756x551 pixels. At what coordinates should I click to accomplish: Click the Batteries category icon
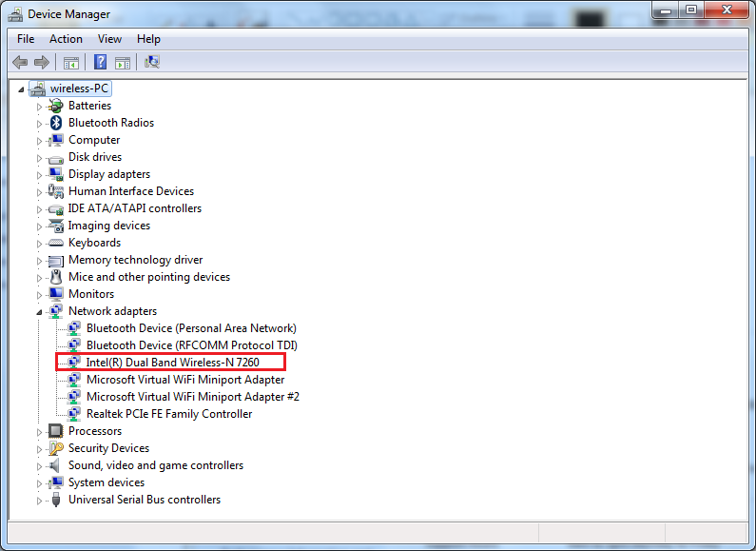56,106
